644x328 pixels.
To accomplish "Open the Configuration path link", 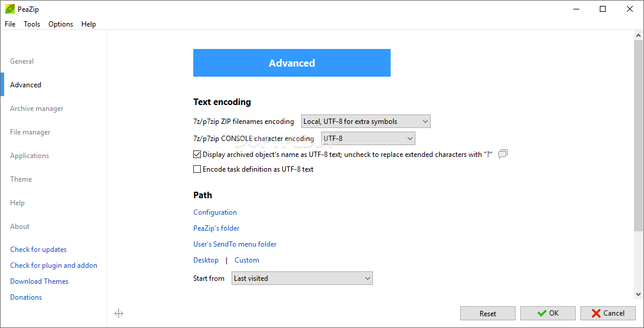I will 215,212.
